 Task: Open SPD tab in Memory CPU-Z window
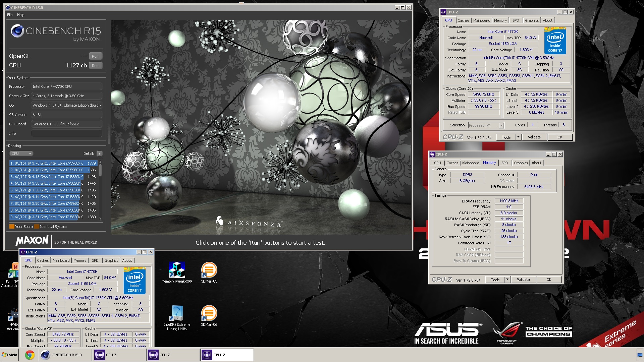[x=505, y=163]
